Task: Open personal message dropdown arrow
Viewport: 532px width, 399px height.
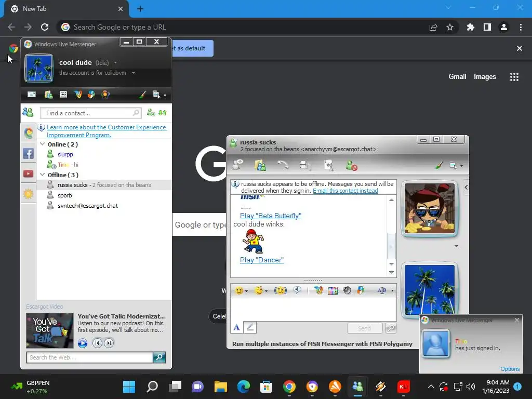Action: click(134, 73)
